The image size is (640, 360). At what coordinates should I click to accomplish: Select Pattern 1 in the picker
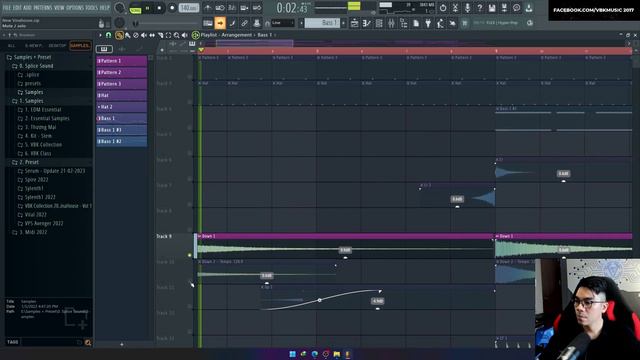[x=122, y=61]
